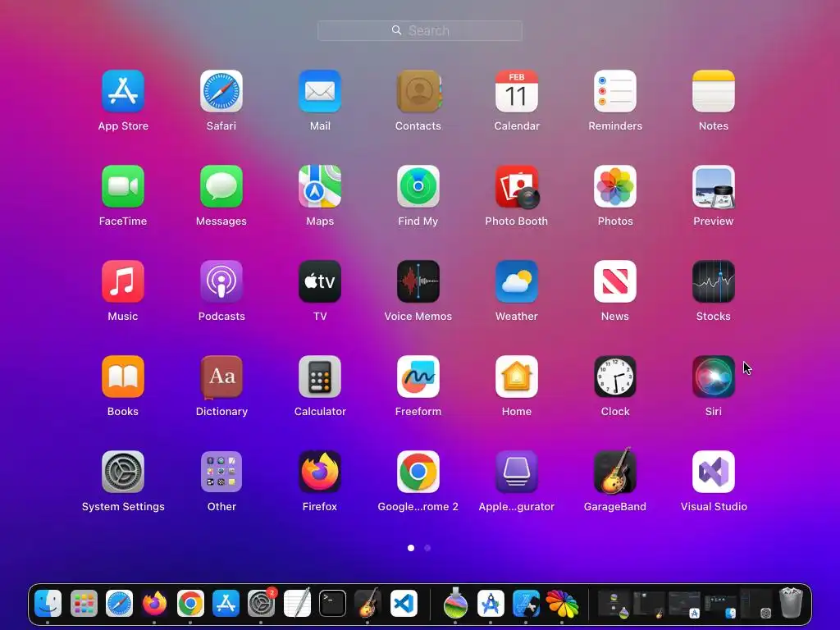Image resolution: width=840 pixels, height=630 pixels.
Task: Open the Books app
Action: click(123, 377)
